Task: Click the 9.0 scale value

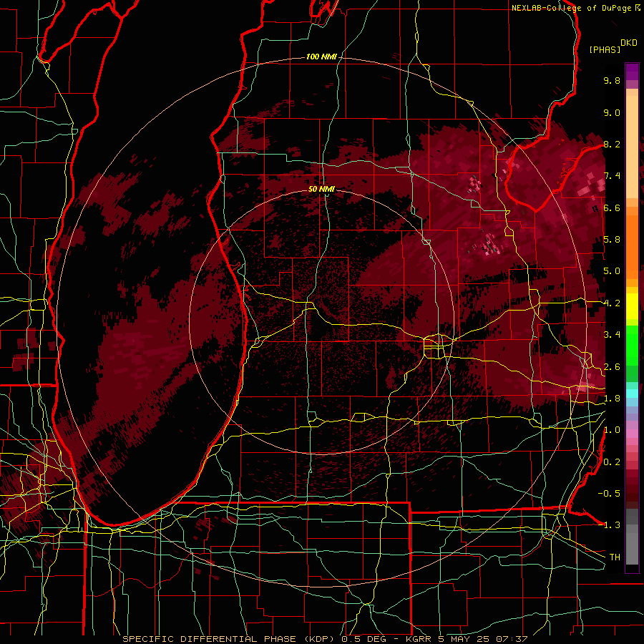Action: [612, 112]
